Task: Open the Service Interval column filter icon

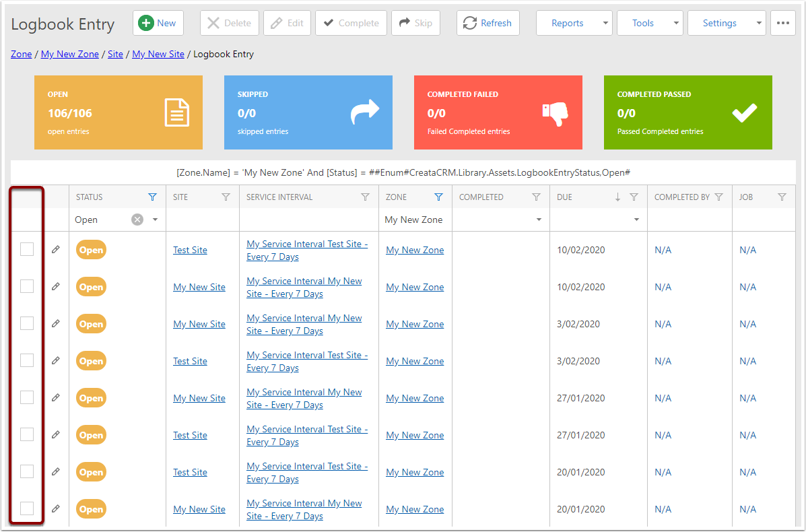Action: (x=365, y=197)
